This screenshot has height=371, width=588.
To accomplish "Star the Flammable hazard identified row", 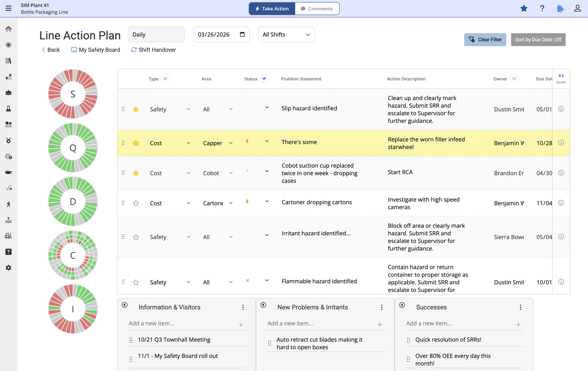I will coord(136,282).
